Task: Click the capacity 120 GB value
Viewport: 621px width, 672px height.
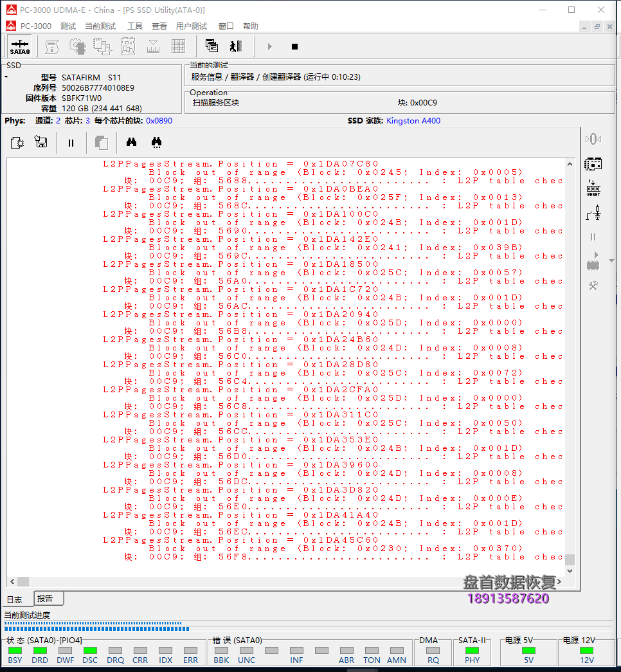Action: [x=102, y=109]
